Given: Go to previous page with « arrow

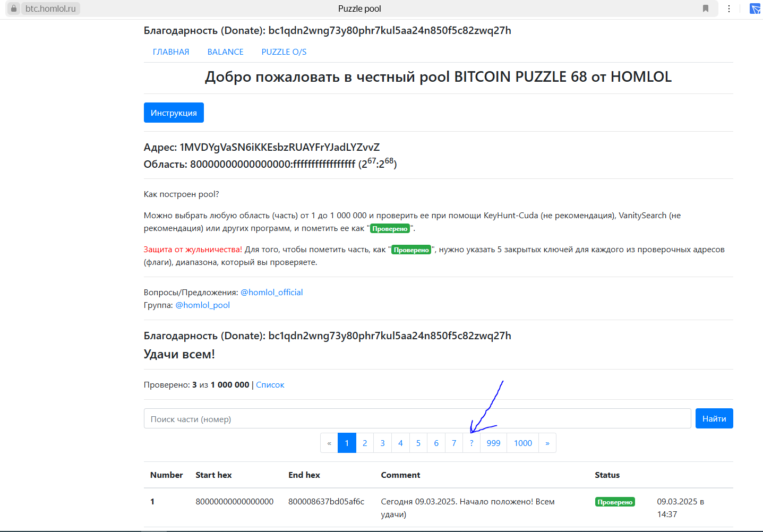Looking at the screenshot, I should pyautogui.click(x=329, y=443).
